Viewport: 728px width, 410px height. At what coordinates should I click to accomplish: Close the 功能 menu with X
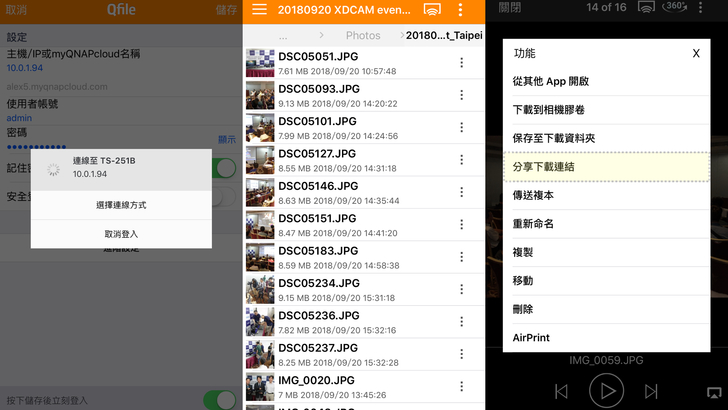coord(696,53)
